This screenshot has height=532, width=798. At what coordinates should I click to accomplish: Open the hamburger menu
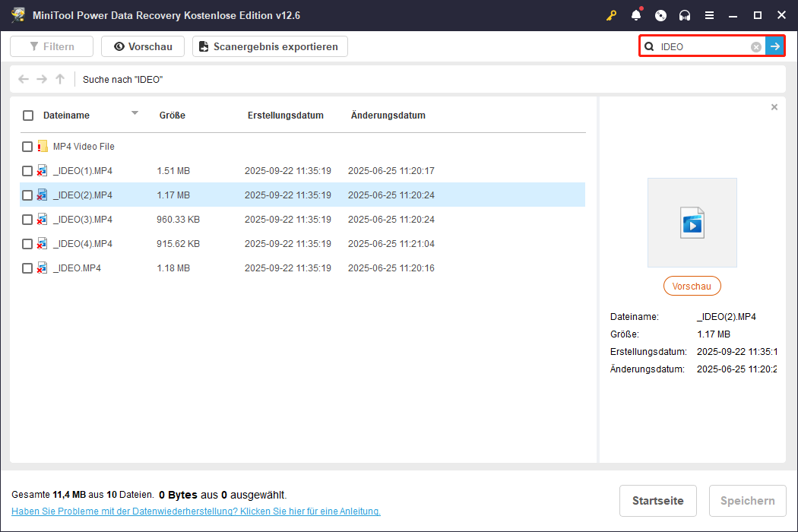709,15
